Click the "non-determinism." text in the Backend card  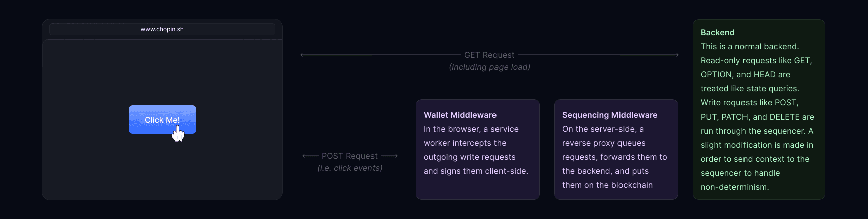(734, 187)
